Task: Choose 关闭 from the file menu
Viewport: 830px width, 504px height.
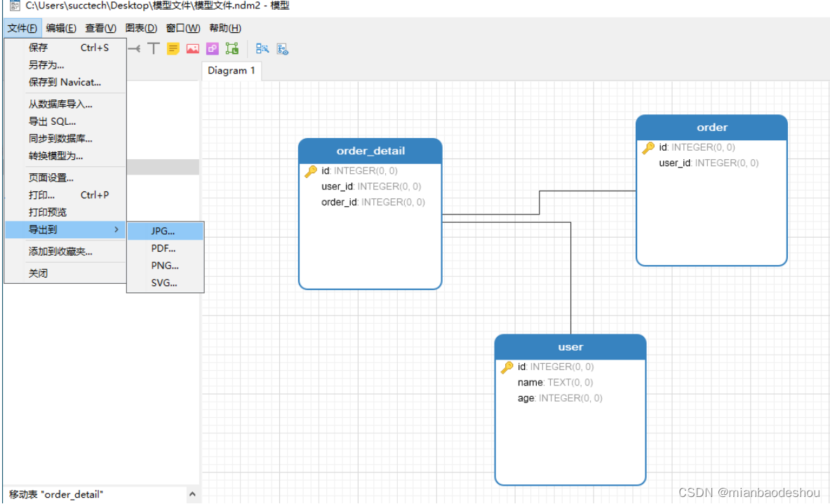Action: point(65,273)
